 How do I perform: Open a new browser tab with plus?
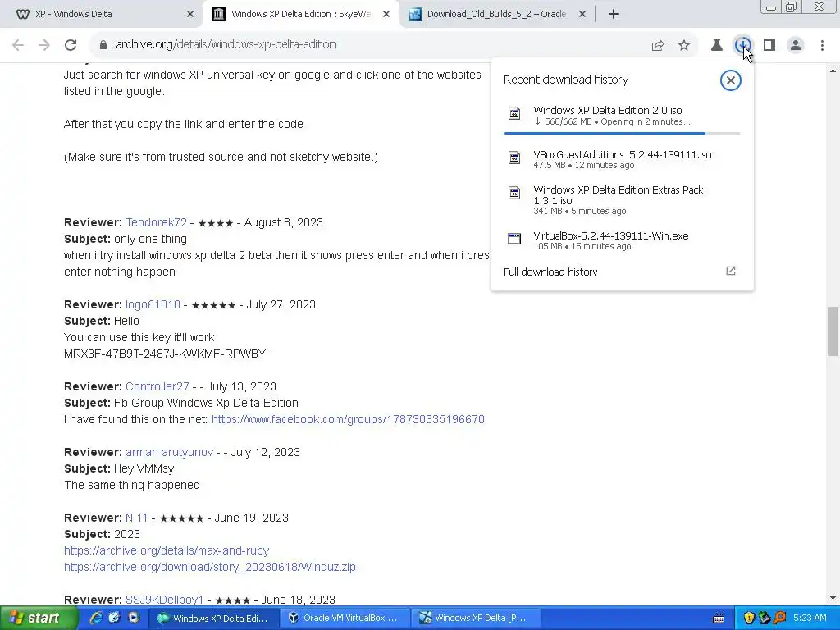[614, 15]
